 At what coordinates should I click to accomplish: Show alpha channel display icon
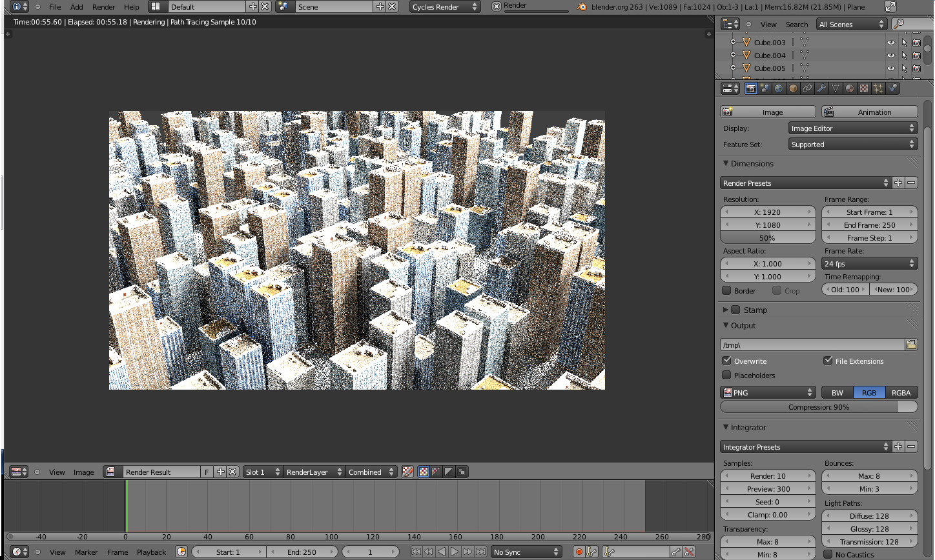(449, 472)
